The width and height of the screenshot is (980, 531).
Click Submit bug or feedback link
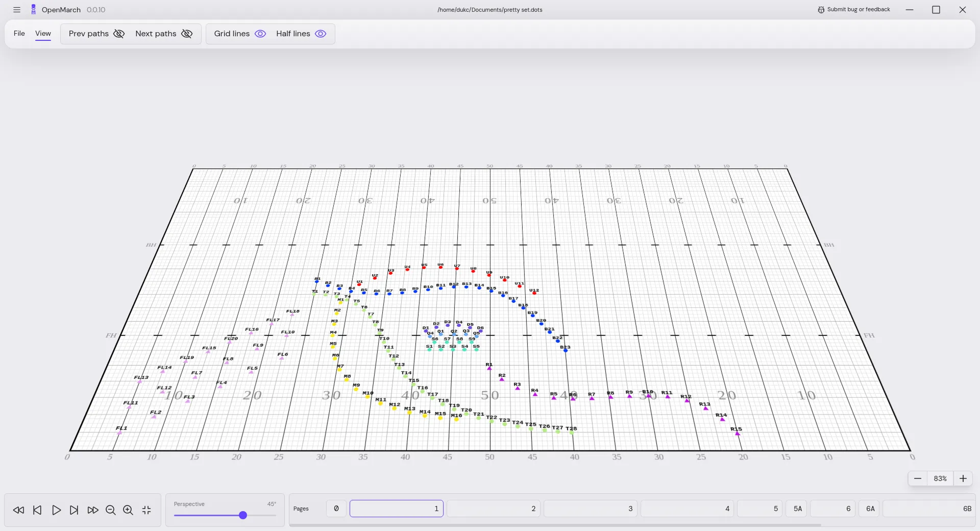(x=853, y=10)
